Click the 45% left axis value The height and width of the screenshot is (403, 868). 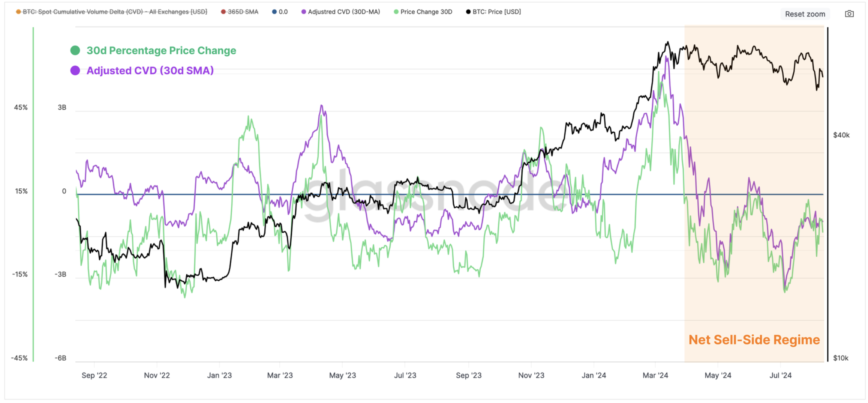click(21, 108)
